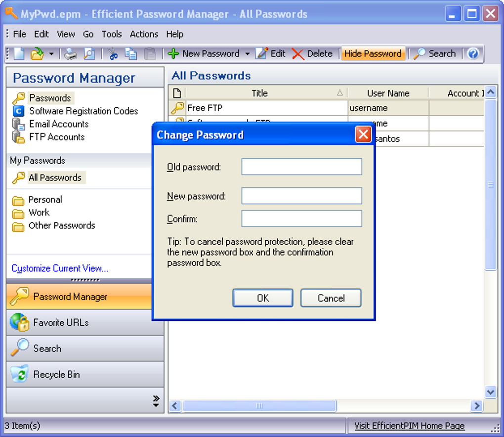Click the key icon on Free FTP row

click(177, 108)
